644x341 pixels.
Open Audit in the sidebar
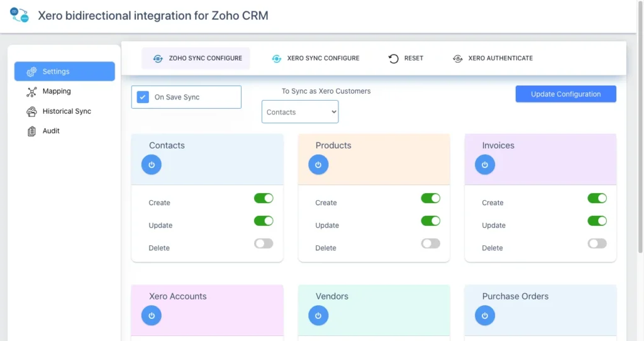(65, 131)
